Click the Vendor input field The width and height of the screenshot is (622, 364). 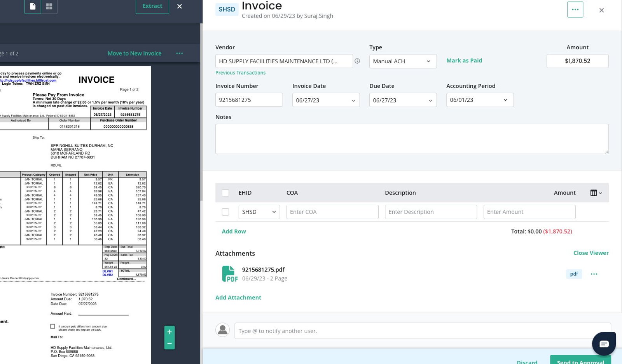pos(284,61)
